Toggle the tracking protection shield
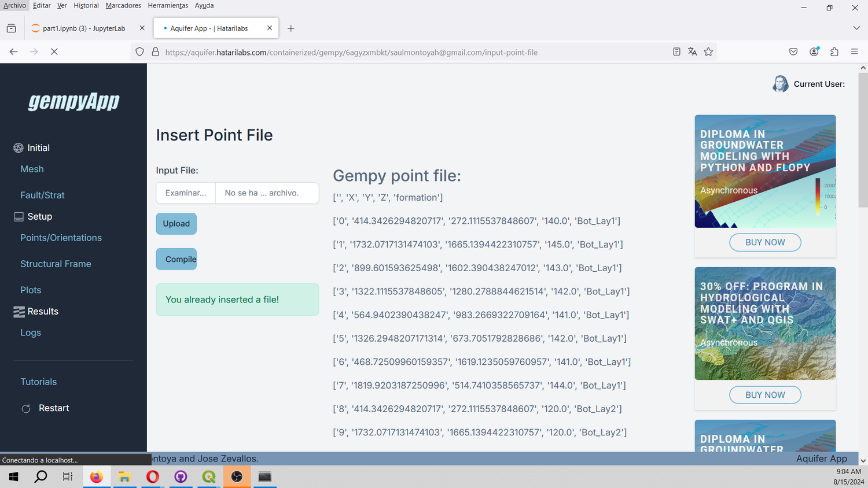 click(139, 51)
